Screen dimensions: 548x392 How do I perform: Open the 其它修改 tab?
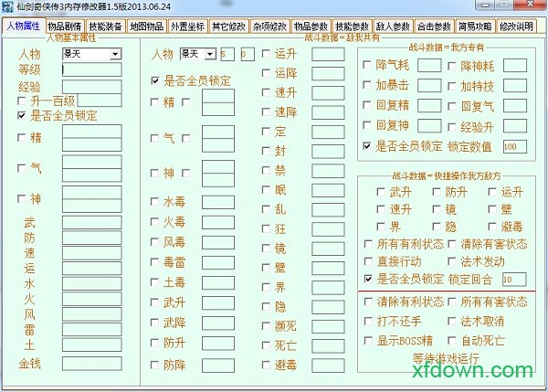[228, 26]
